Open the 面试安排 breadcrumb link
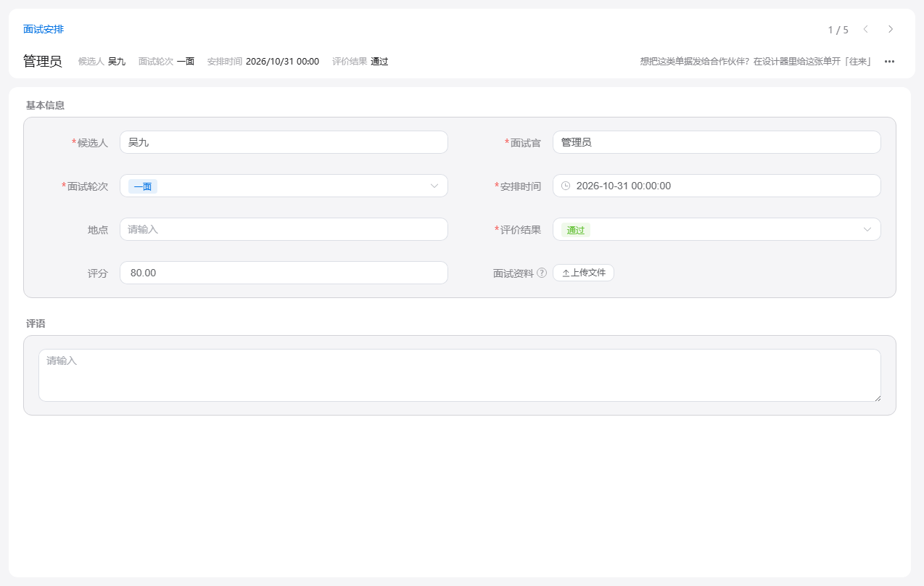The width and height of the screenshot is (924, 586). [44, 30]
